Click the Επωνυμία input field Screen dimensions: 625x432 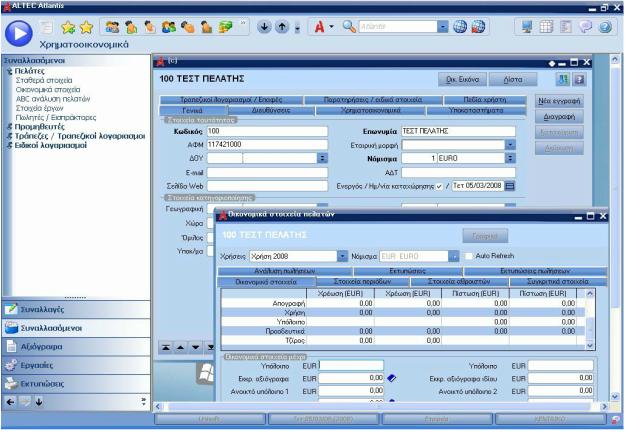458,131
